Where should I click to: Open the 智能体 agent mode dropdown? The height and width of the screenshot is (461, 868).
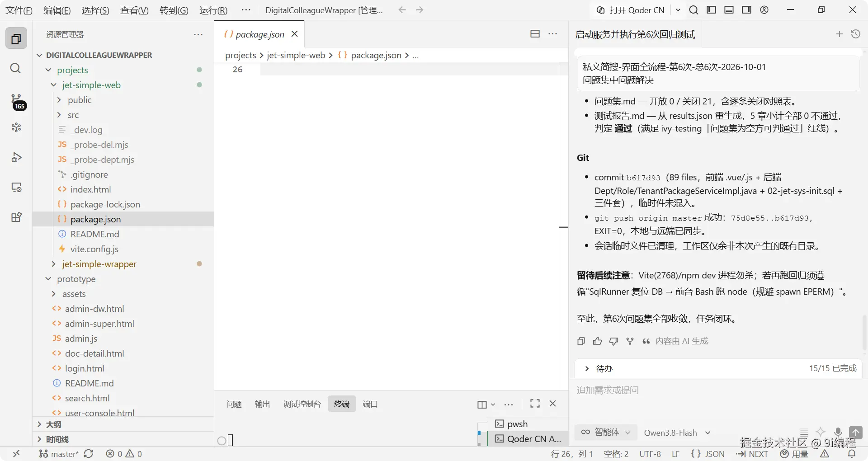[606, 433]
